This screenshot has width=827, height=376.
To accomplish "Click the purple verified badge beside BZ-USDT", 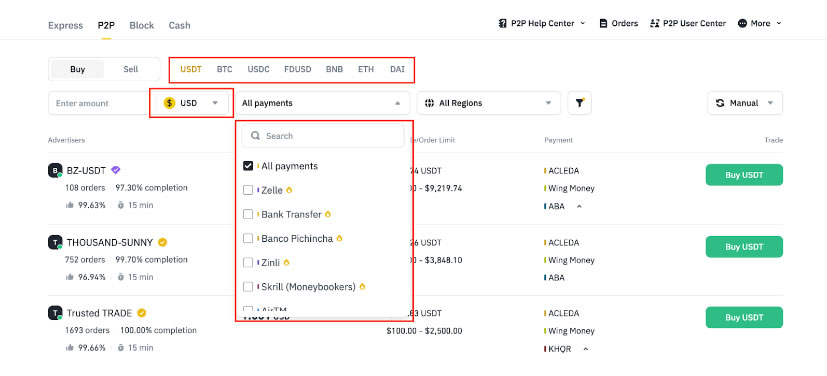I will pyautogui.click(x=116, y=170).
